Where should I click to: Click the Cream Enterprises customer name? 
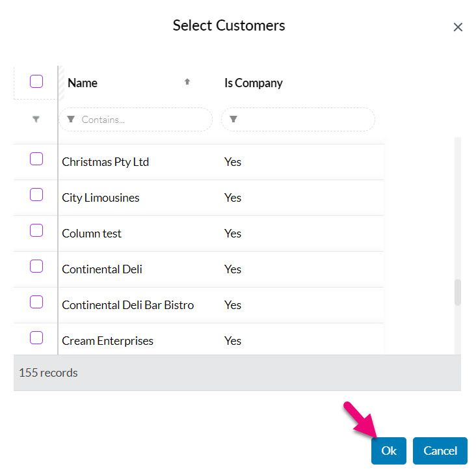108,341
